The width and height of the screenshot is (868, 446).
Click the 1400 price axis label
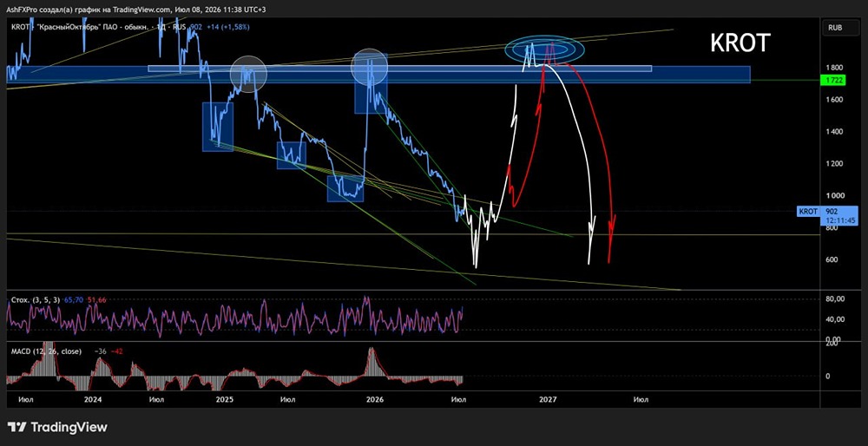pyautogui.click(x=832, y=132)
